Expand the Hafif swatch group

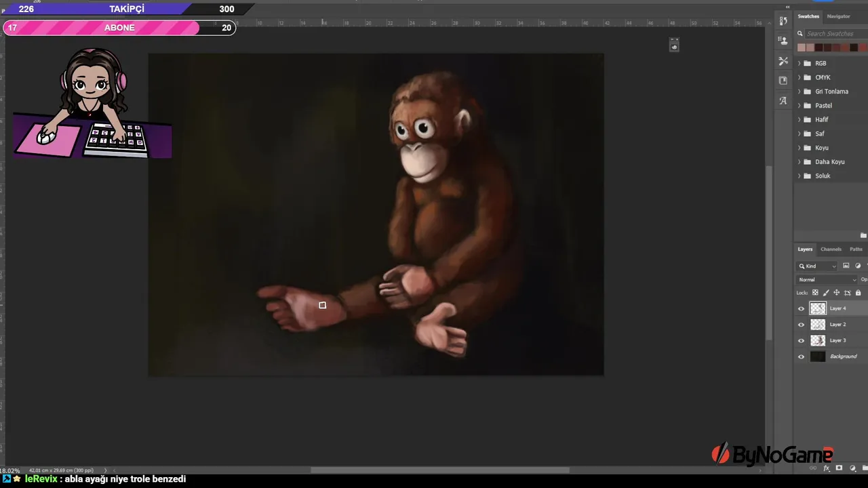pyautogui.click(x=799, y=119)
